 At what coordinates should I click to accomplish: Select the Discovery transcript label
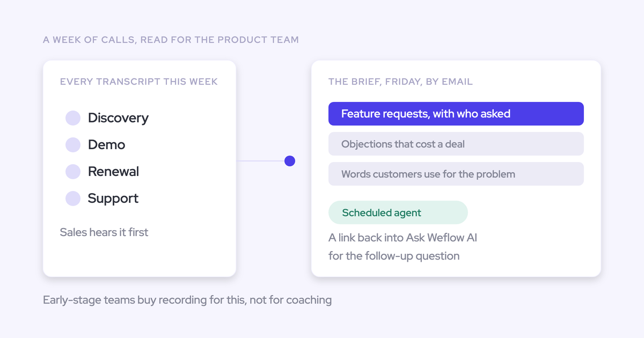(x=118, y=118)
